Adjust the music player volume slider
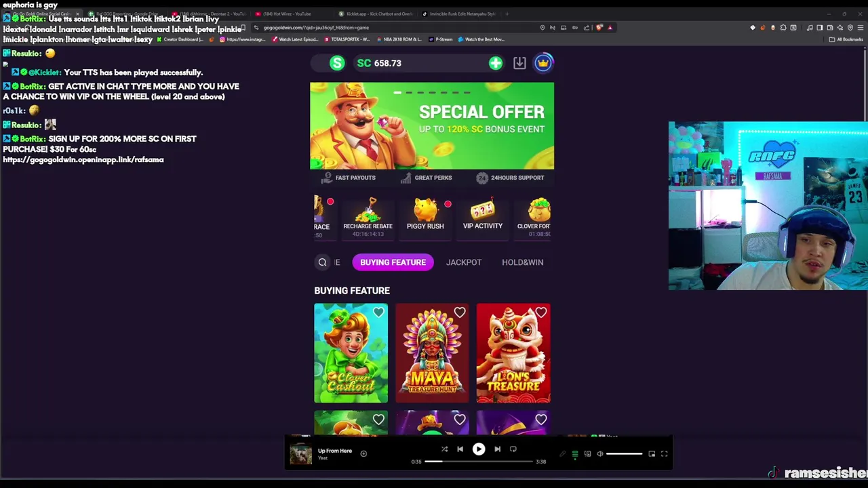The height and width of the screenshot is (488, 868). (x=624, y=454)
